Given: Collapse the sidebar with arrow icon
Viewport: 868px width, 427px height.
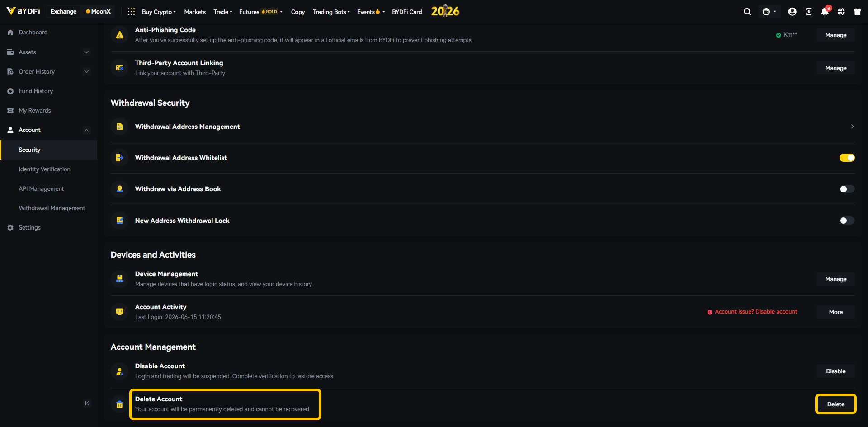Looking at the screenshot, I should pyautogui.click(x=87, y=404).
